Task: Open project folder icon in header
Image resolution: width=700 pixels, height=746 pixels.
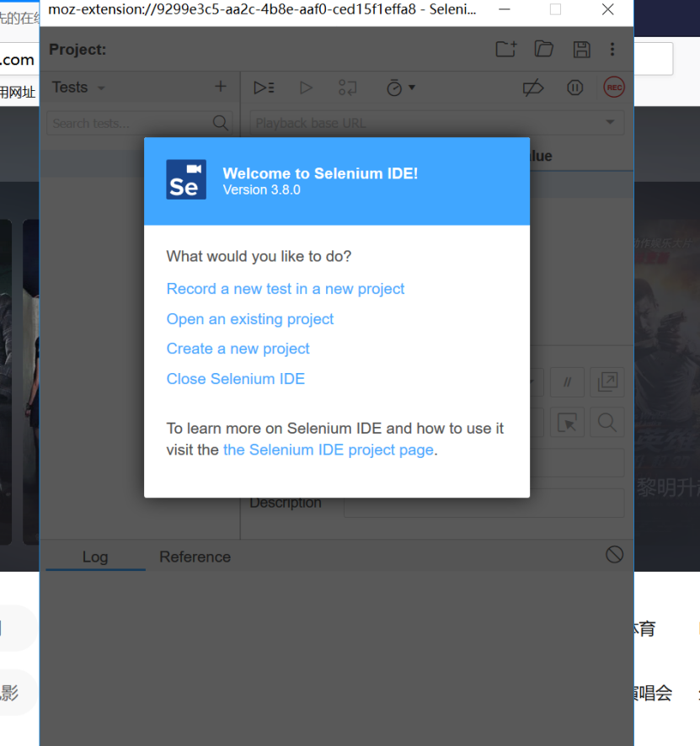Action: pyautogui.click(x=543, y=49)
